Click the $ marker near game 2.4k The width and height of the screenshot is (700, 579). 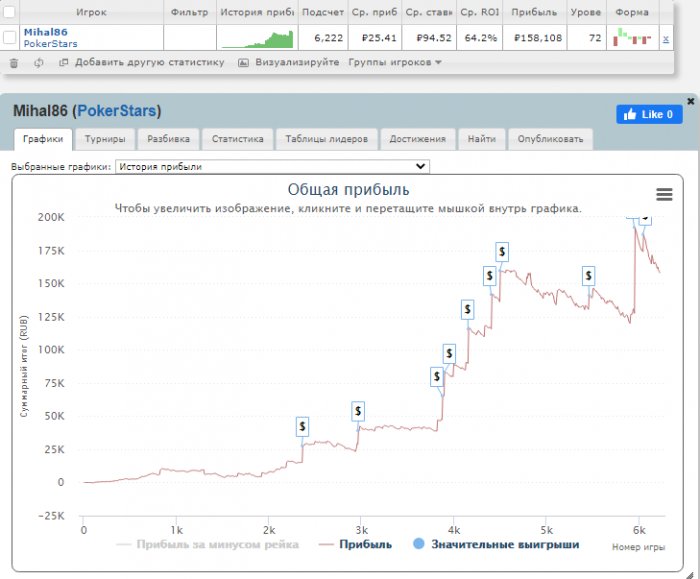click(302, 427)
